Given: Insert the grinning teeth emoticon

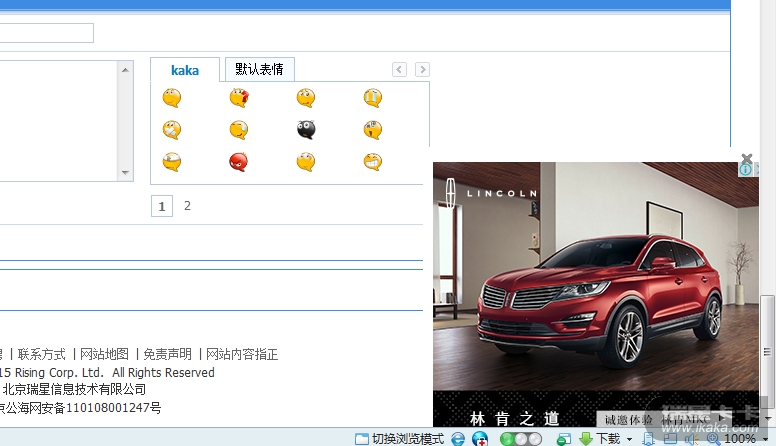Looking at the screenshot, I should point(373,162).
